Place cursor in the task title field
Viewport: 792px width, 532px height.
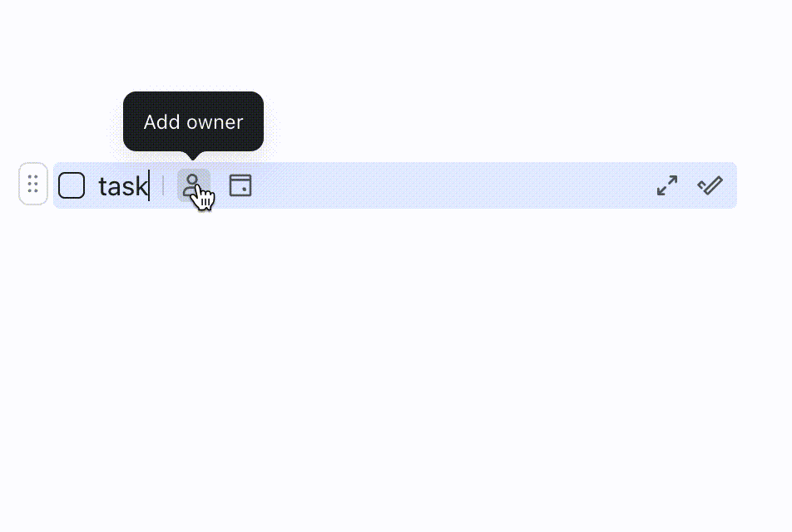click(x=123, y=185)
